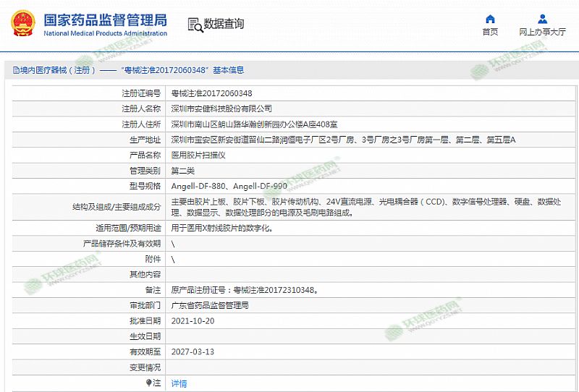Click the bullet icon beside 注 label
Screen dimensions: 579x392
pyautogui.click(x=149, y=383)
